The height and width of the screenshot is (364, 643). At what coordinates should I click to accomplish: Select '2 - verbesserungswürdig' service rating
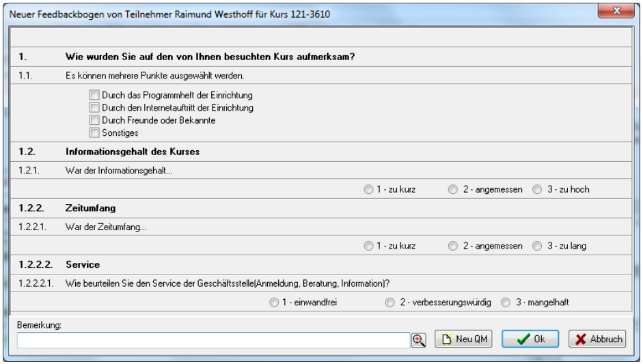tap(390, 303)
